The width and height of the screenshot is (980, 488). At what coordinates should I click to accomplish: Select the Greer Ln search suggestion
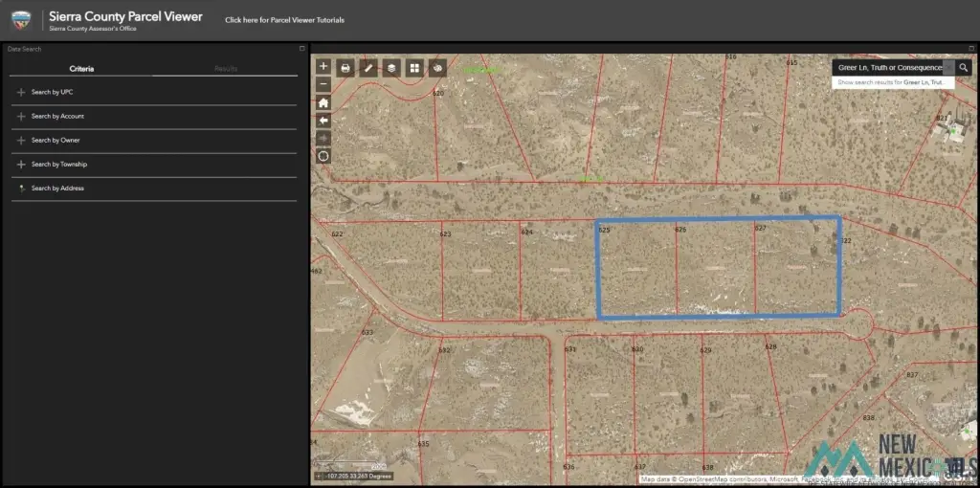click(x=891, y=83)
